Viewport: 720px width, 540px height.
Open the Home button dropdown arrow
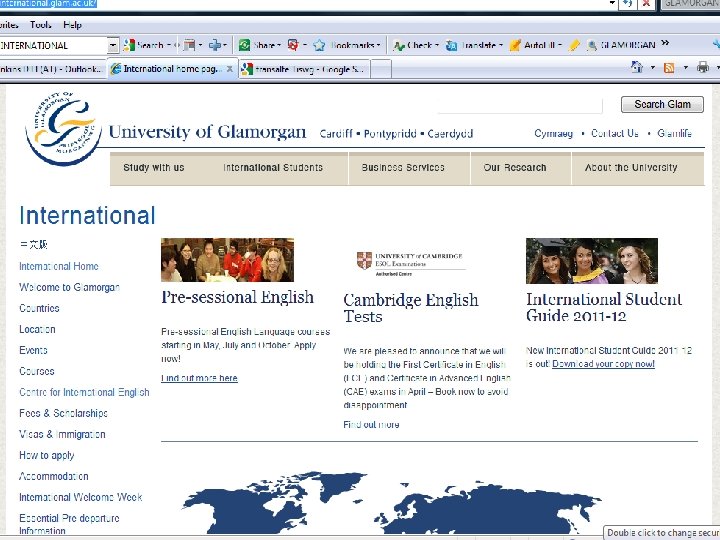point(652,68)
